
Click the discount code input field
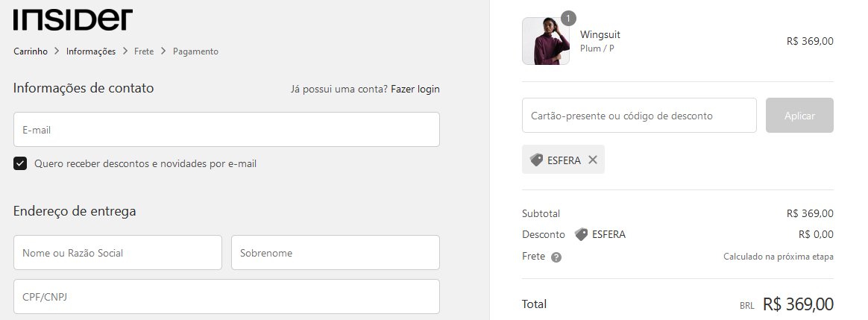639,115
